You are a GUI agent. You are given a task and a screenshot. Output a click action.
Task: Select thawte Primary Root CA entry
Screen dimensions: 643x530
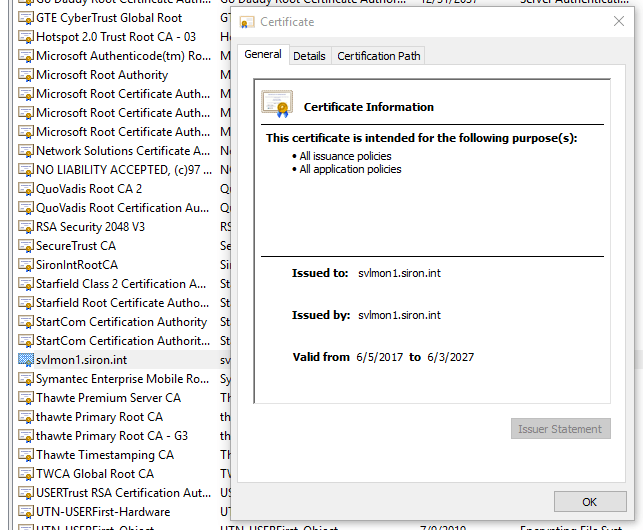pyautogui.click(x=99, y=417)
